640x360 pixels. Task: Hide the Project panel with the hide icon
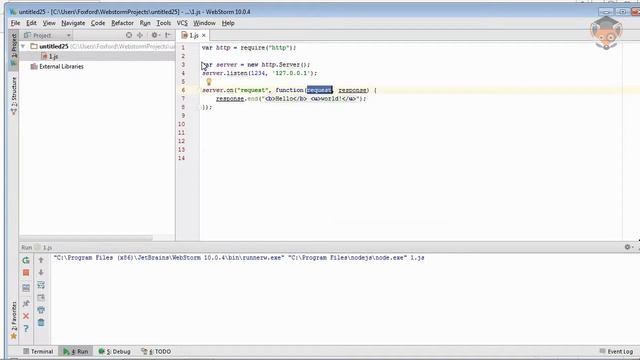(168, 35)
